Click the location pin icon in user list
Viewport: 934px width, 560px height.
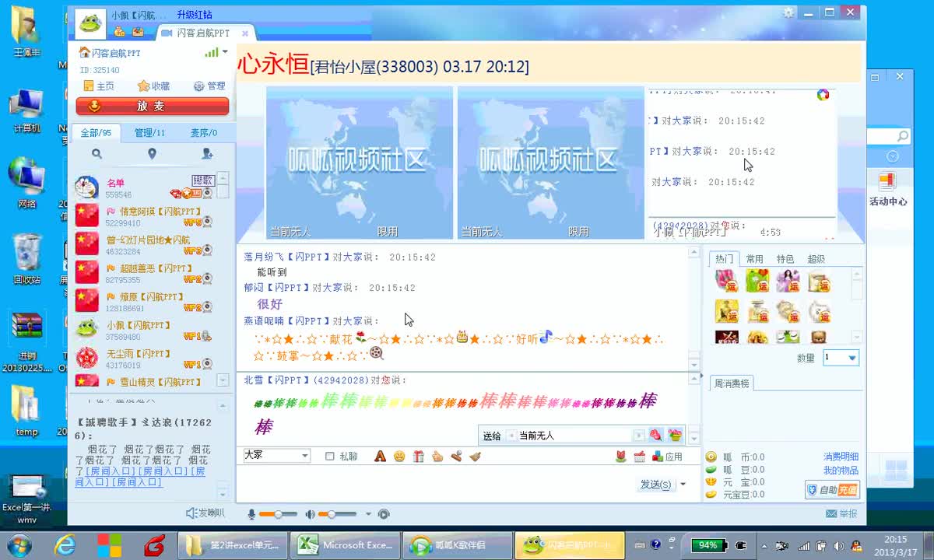point(152,154)
